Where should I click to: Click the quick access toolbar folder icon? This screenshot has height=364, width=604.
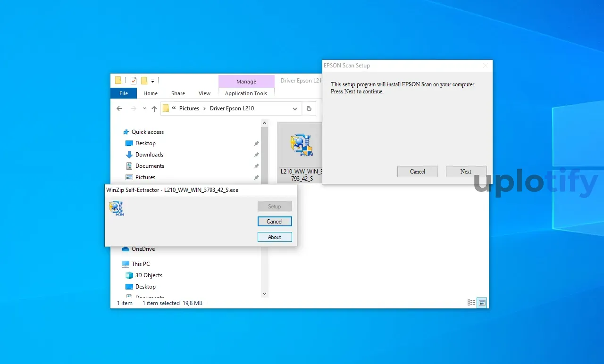(118, 80)
